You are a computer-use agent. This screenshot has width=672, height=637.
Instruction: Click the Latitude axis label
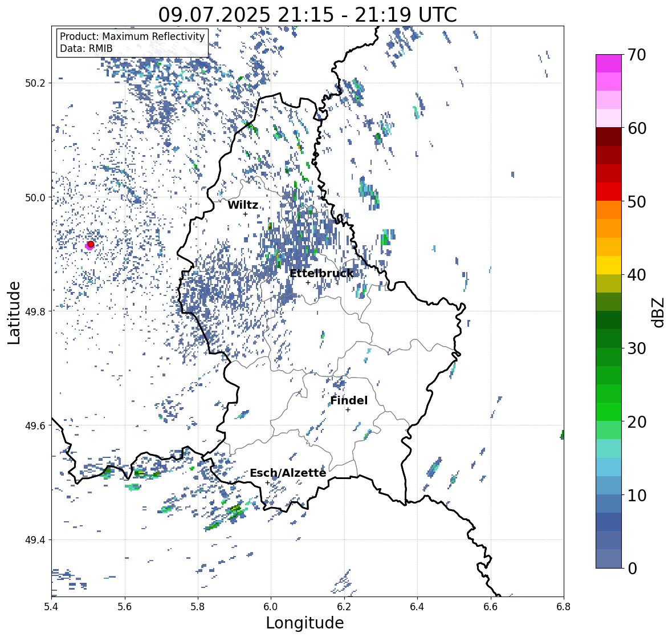(x=14, y=313)
